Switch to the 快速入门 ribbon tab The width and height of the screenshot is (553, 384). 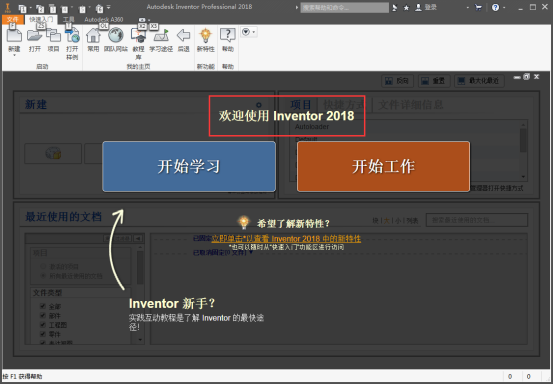pos(41,20)
